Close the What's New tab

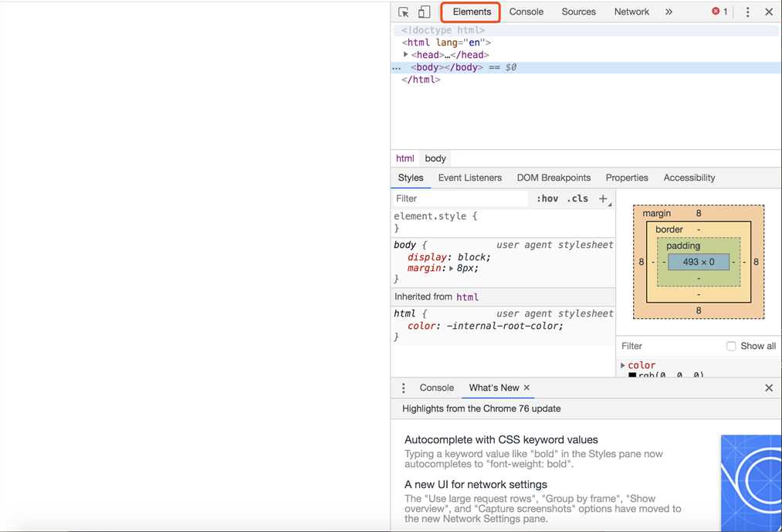526,388
